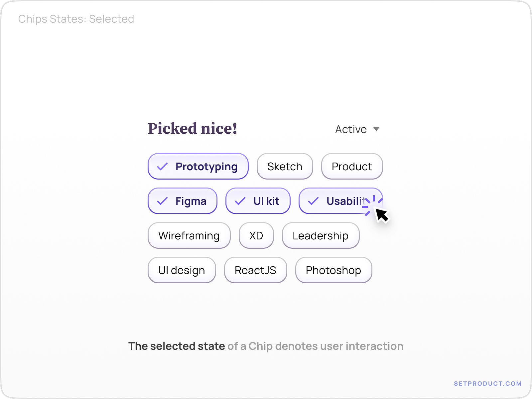Click the checkmark icon on Usability chip
The image size is (532, 399).
pos(313,201)
